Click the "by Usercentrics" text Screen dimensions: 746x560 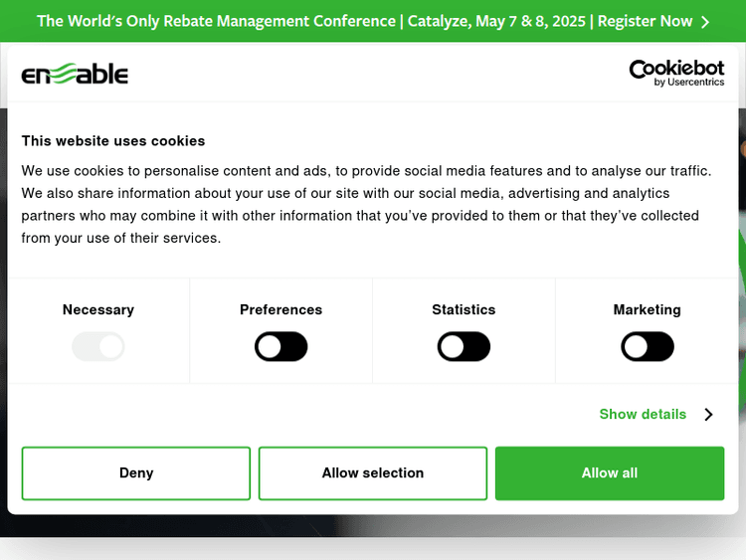(689, 83)
